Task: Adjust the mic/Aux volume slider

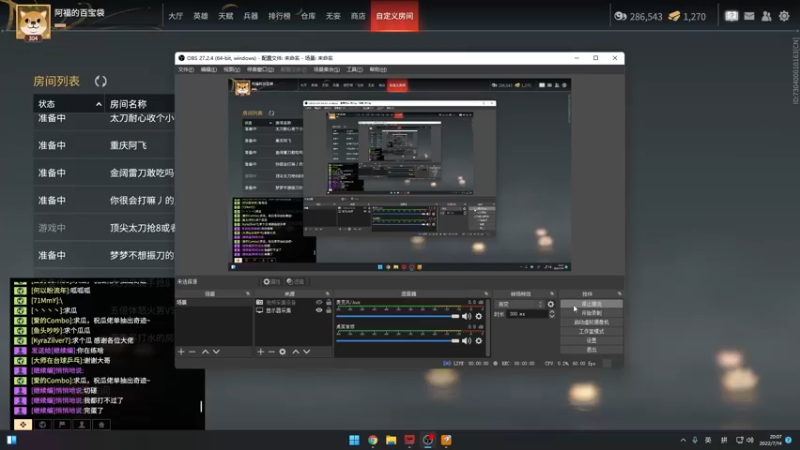Action: [x=398, y=316]
